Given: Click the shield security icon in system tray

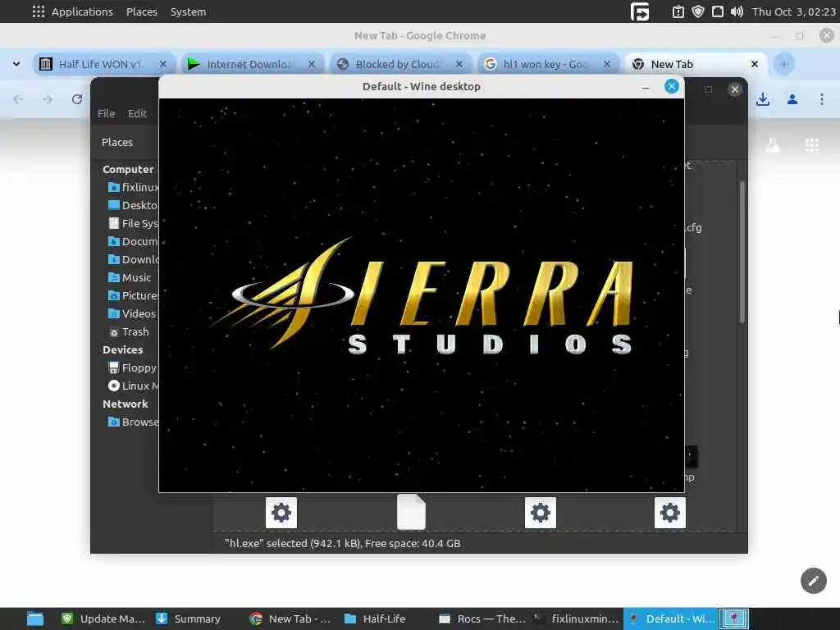Looking at the screenshot, I should (697, 11).
